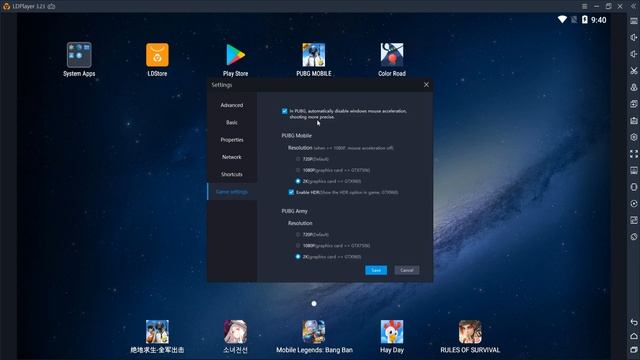Click the "PUBG Army" section heading

tap(294, 211)
